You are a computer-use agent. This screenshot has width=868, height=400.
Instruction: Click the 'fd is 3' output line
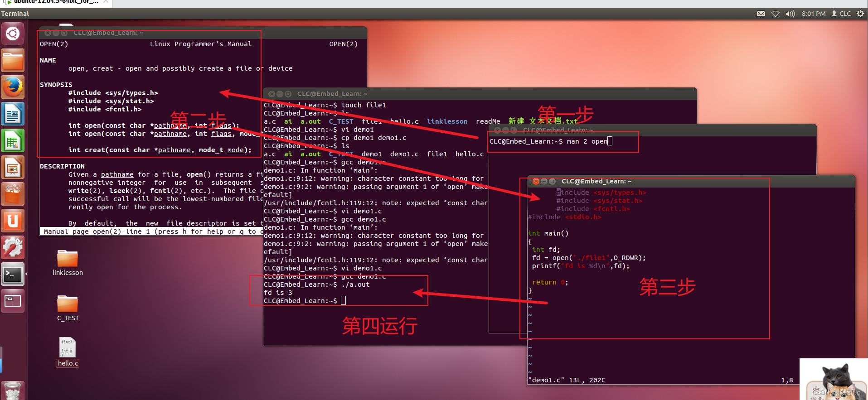[x=278, y=293]
